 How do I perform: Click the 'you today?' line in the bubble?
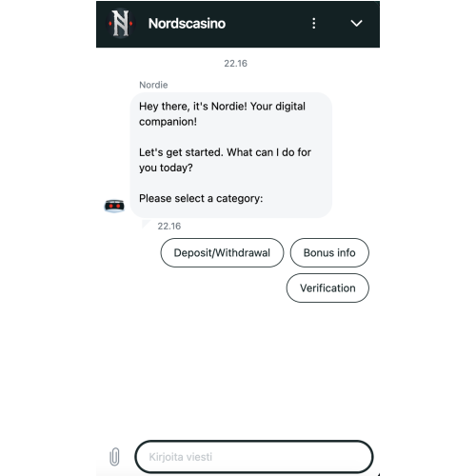[x=166, y=168]
